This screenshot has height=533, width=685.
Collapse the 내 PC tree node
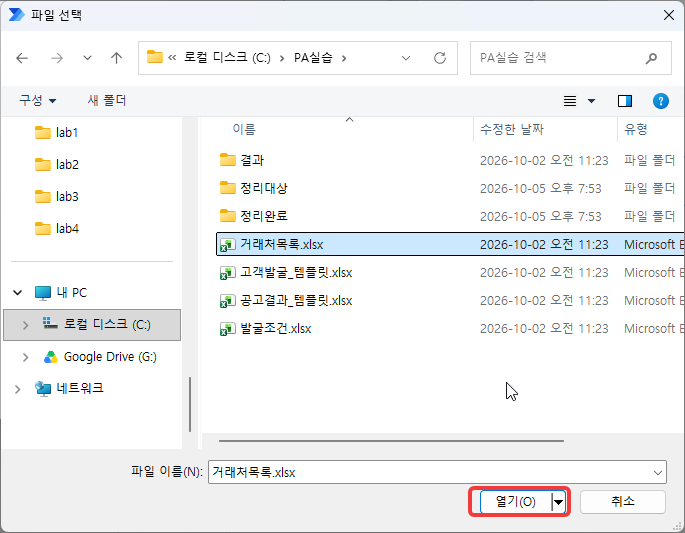18,293
